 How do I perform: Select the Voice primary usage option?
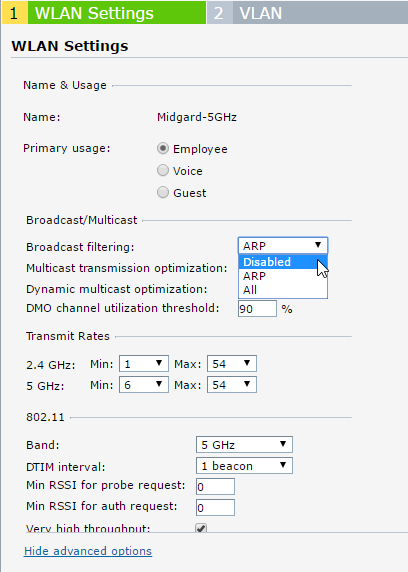pyautogui.click(x=163, y=170)
